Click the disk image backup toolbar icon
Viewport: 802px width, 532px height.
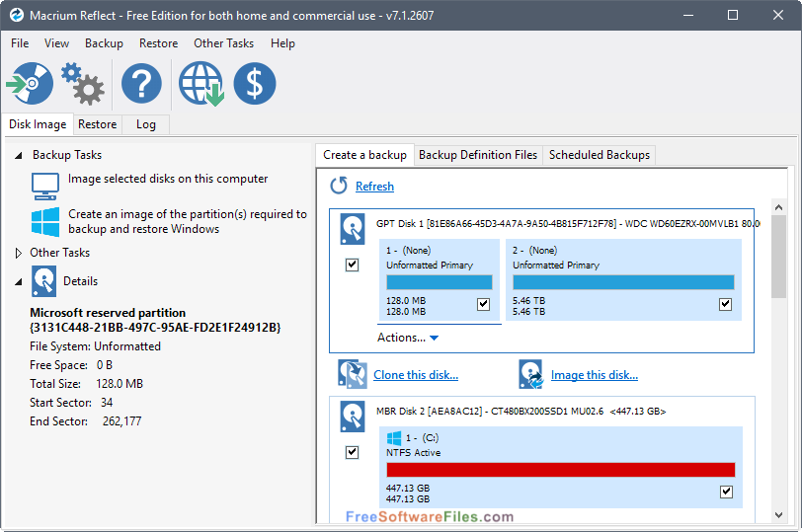pyautogui.click(x=30, y=83)
